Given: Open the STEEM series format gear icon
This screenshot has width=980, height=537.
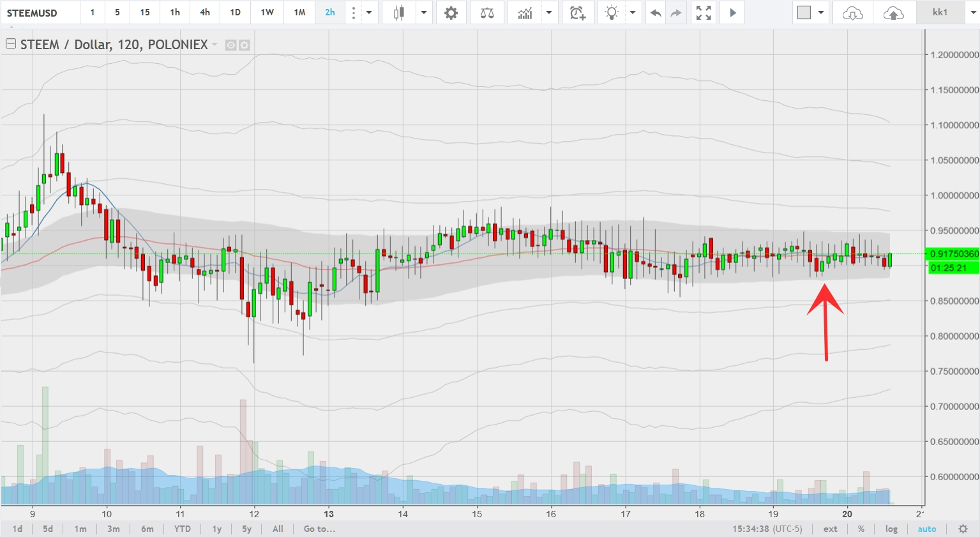Looking at the screenshot, I should (x=245, y=45).
